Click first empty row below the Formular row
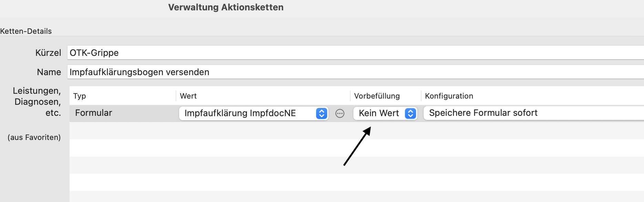644x202 pixels. point(357,131)
